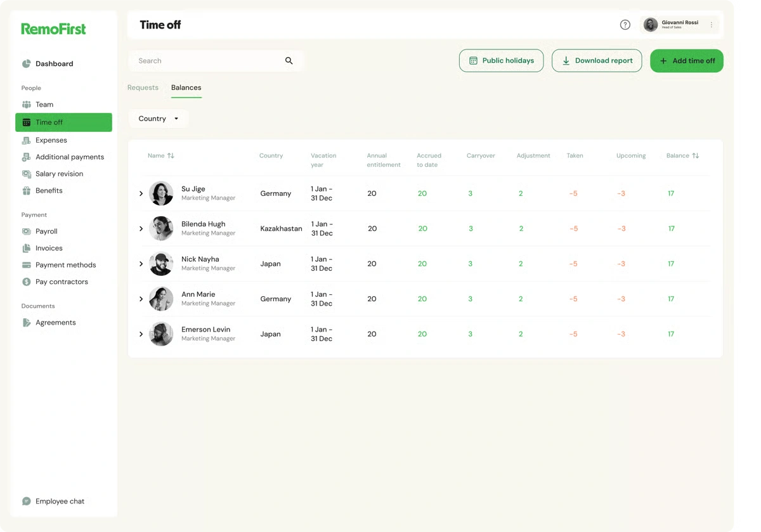Click Kazakhastan in Country column
Image resolution: width=761 pixels, height=532 pixels.
tap(282, 228)
